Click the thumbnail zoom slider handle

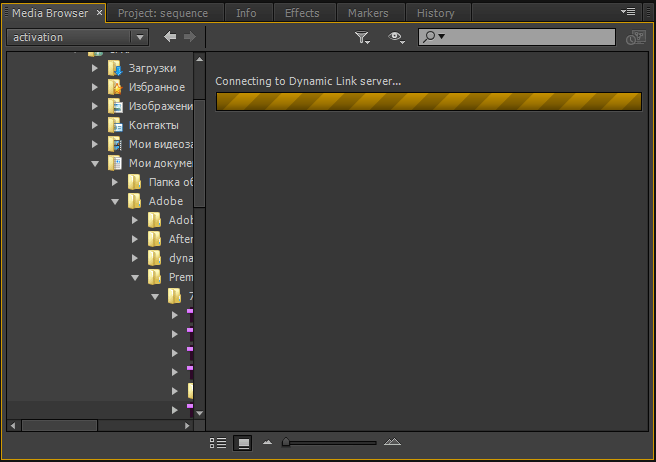286,442
